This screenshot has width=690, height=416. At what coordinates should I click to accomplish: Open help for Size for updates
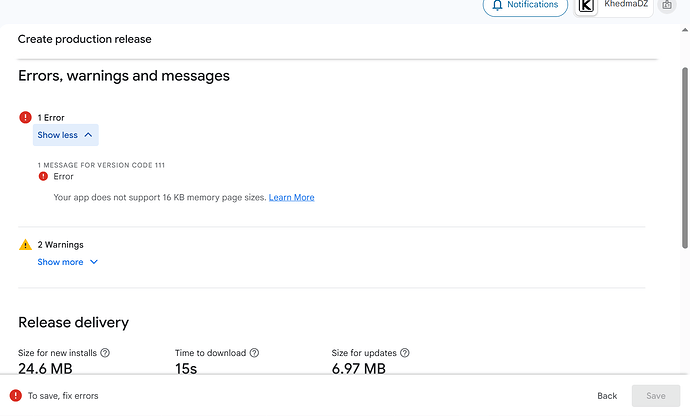click(x=405, y=353)
